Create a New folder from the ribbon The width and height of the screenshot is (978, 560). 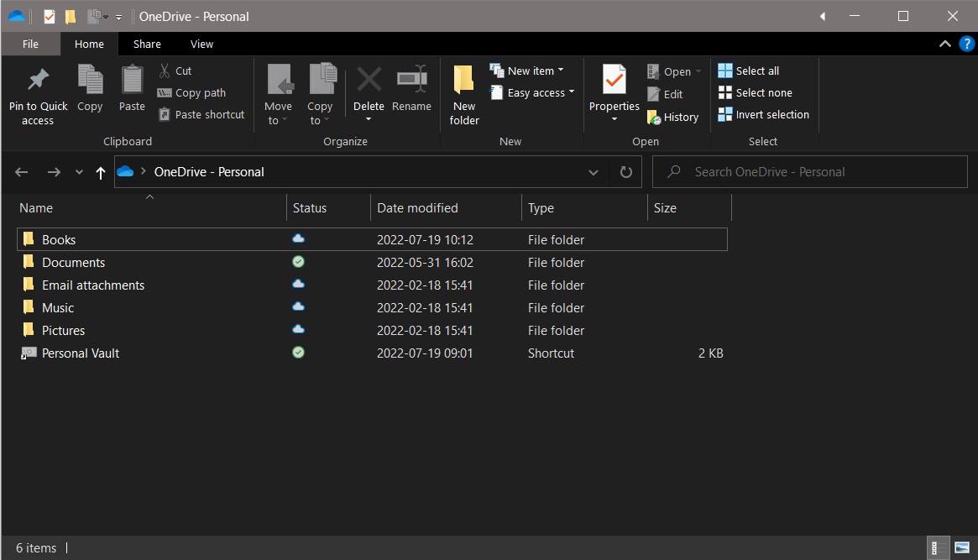pyautogui.click(x=463, y=95)
